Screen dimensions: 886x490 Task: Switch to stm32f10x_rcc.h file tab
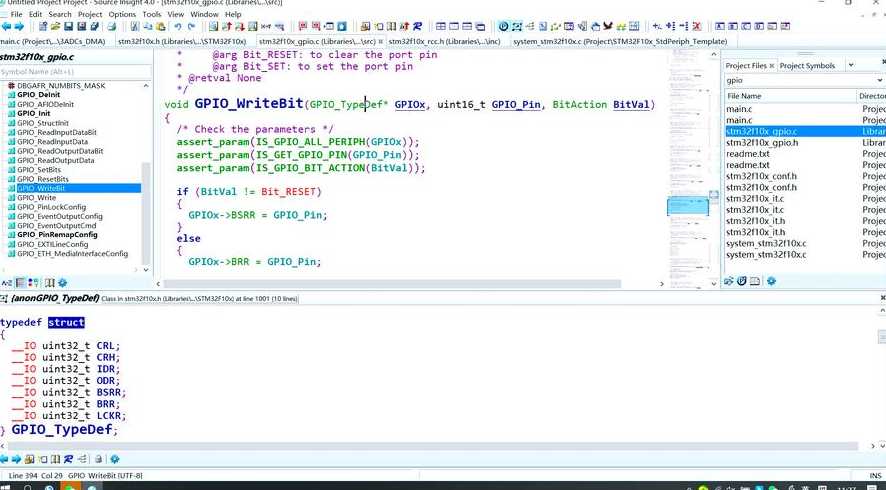[x=444, y=41]
